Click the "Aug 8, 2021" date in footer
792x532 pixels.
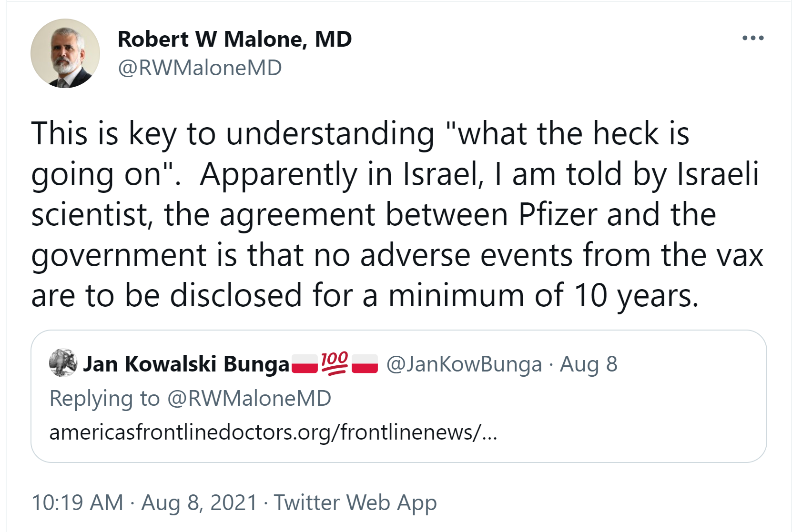coord(199,502)
